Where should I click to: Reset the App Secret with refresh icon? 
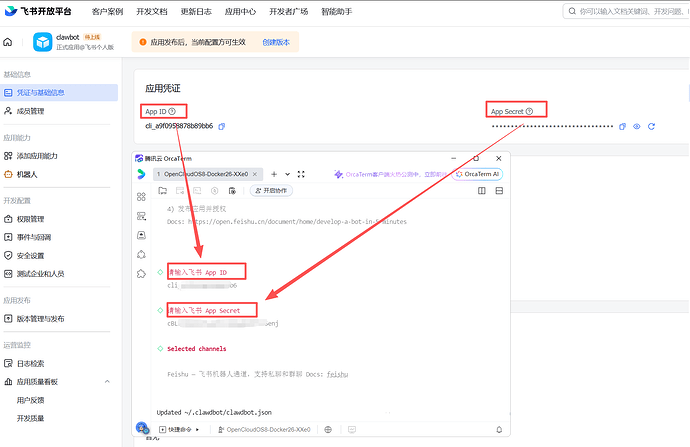(x=651, y=127)
